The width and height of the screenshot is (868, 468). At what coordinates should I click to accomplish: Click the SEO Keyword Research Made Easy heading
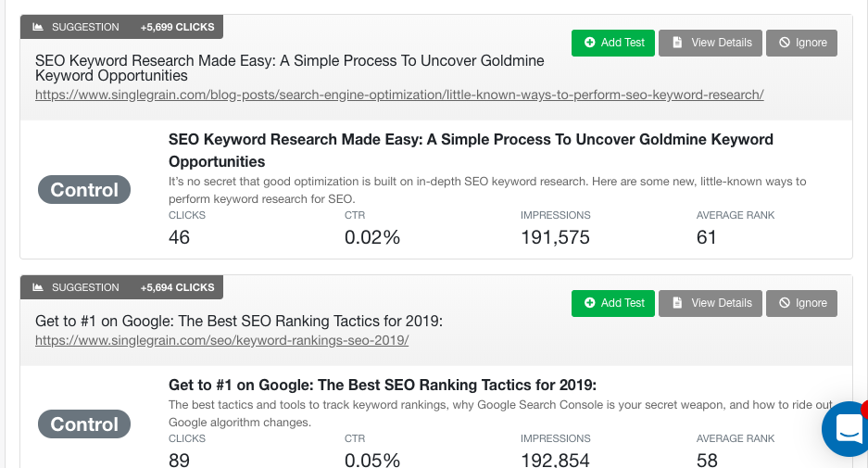[x=290, y=69]
